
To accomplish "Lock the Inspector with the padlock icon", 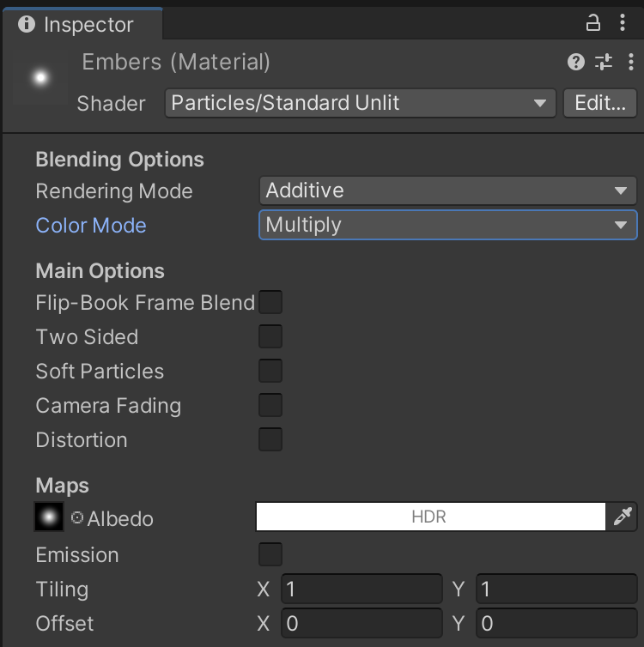I will tap(593, 23).
